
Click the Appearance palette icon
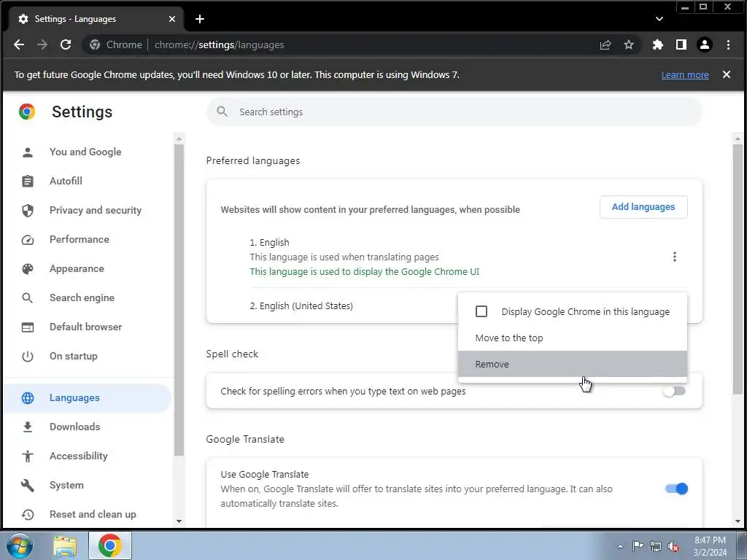(x=28, y=268)
